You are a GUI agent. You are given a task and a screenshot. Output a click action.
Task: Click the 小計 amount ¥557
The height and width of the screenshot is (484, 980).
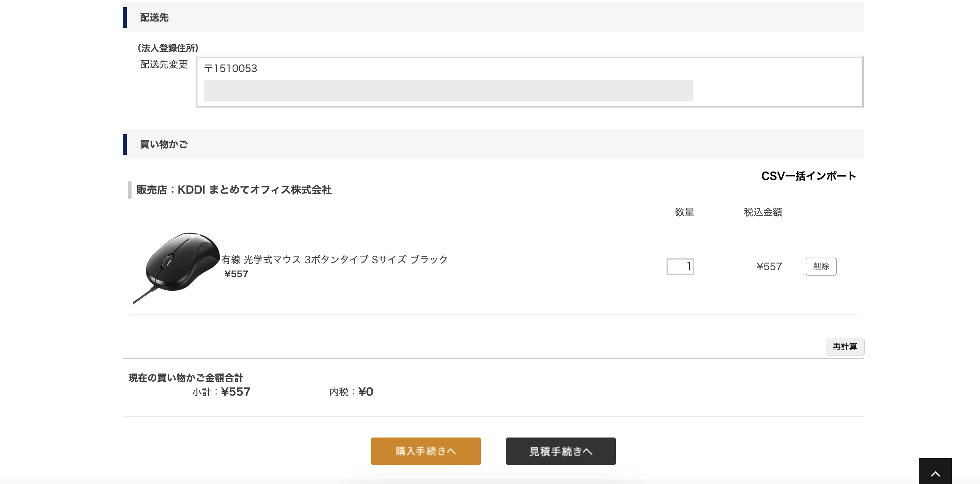236,392
